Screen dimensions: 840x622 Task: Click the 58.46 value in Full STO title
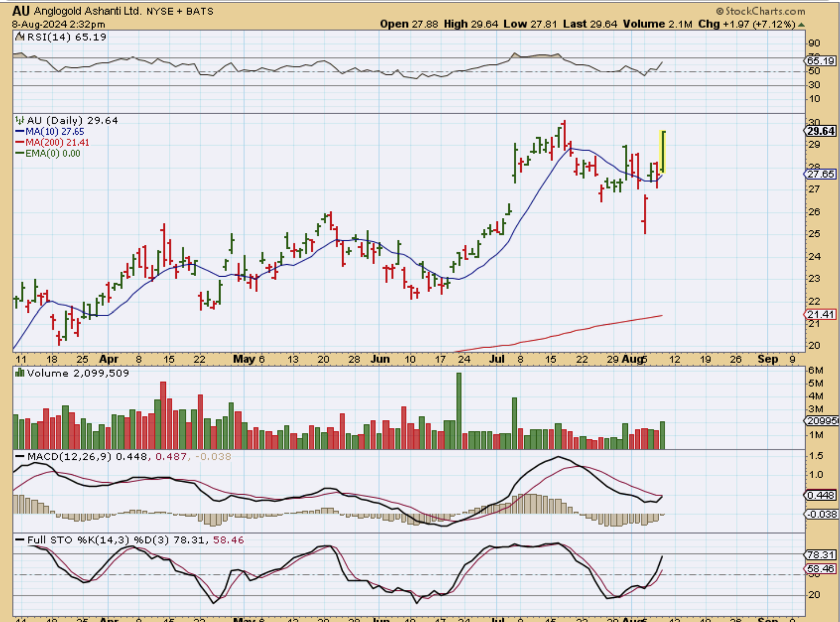click(228, 540)
